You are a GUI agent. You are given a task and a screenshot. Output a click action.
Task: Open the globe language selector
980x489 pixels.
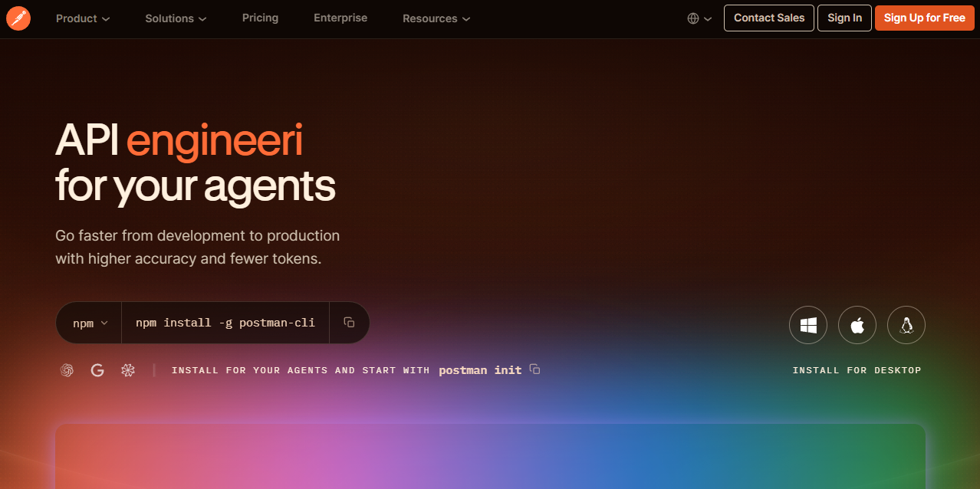(699, 18)
